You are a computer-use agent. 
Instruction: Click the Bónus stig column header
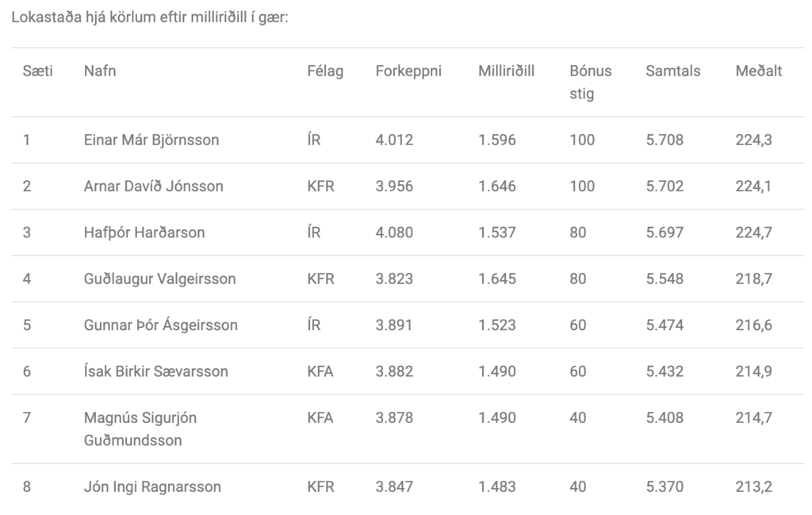coord(590,83)
